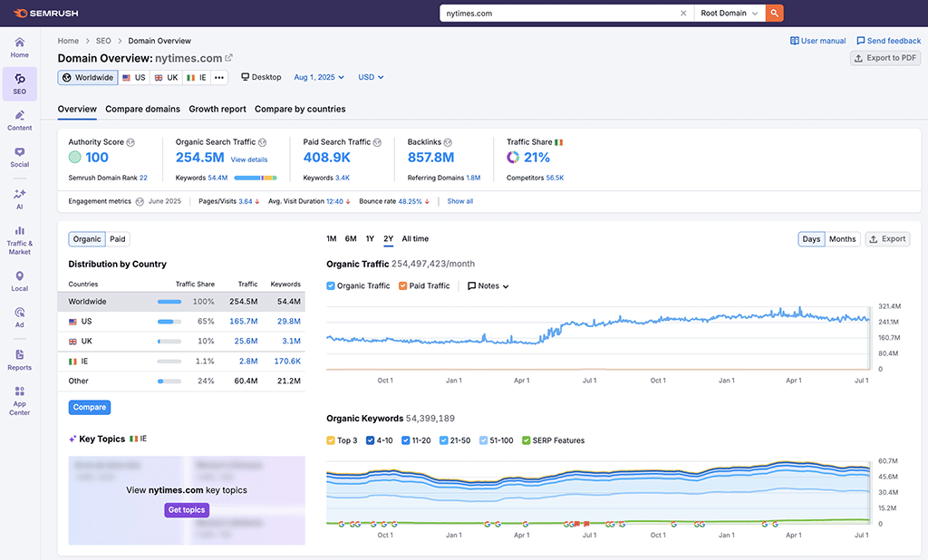The image size is (928, 560).
Task: Open the Local sidebar section
Action: (x=20, y=281)
